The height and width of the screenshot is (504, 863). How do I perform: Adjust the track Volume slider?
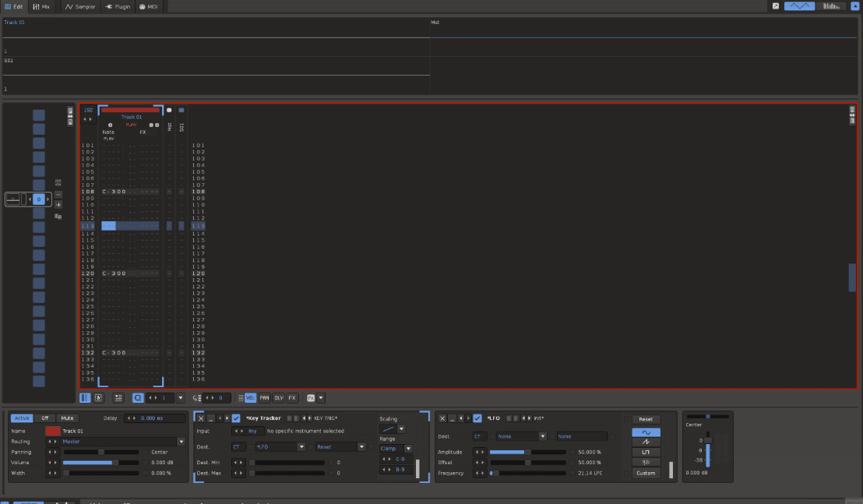click(x=100, y=463)
